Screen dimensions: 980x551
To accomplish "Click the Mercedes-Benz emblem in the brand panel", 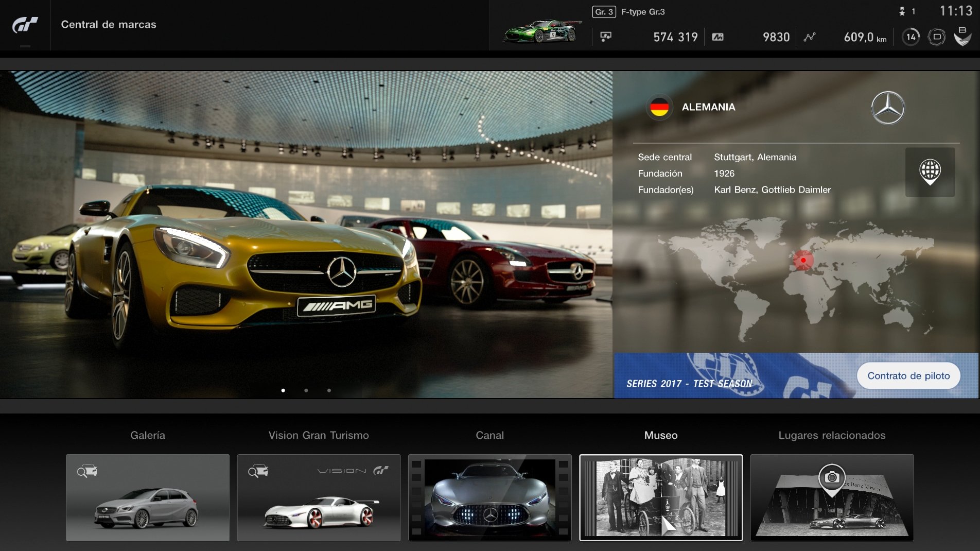I will coord(889,107).
